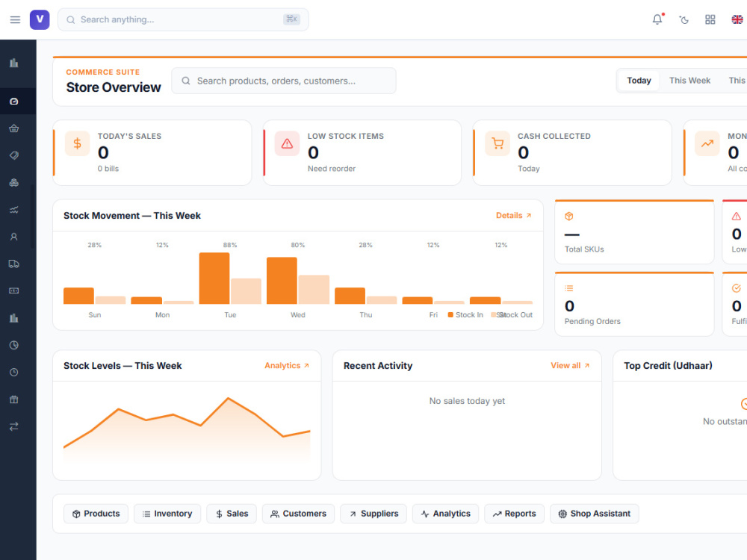Open the price tags icon in sidebar
Screen dimensions: 747x560
(13, 155)
